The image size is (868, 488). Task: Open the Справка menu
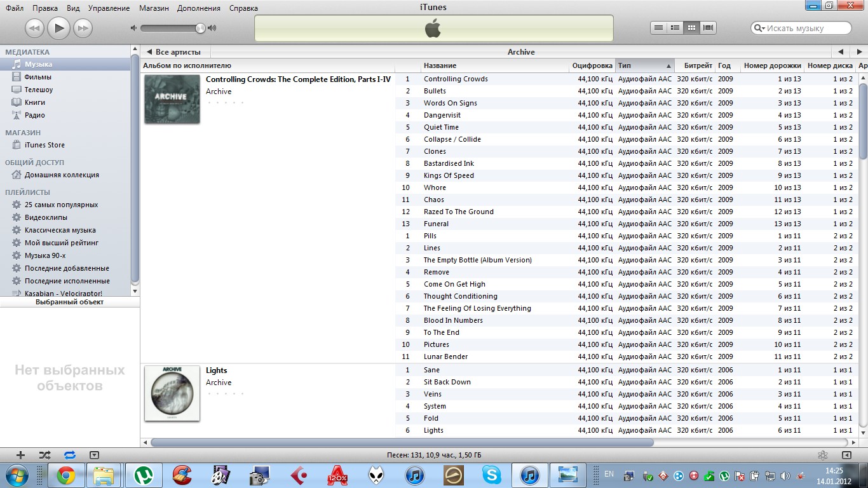pyautogui.click(x=244, y=8)
